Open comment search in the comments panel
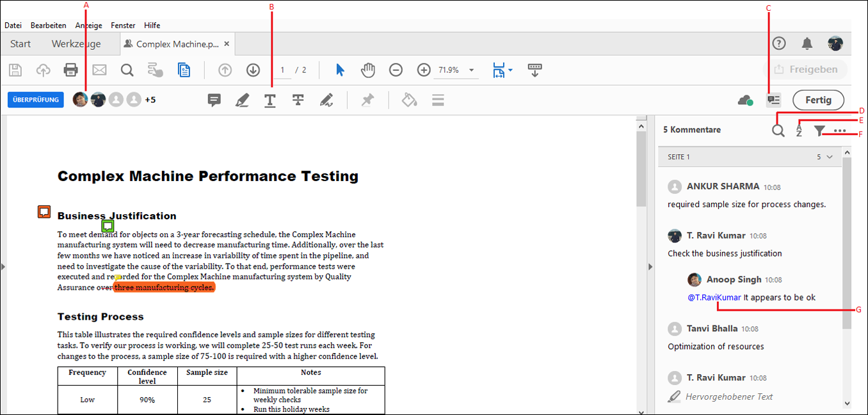 click(778, 130)
